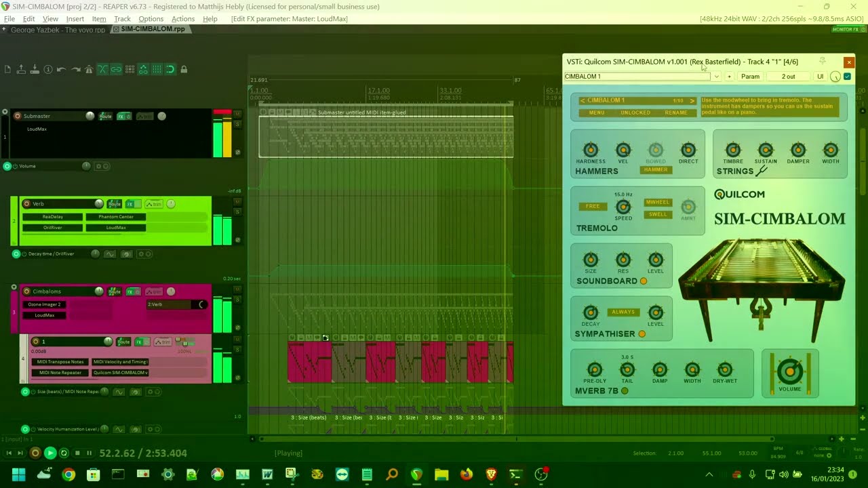Open the MENU button in SIM-CIMBALOM

coord(597,113)
